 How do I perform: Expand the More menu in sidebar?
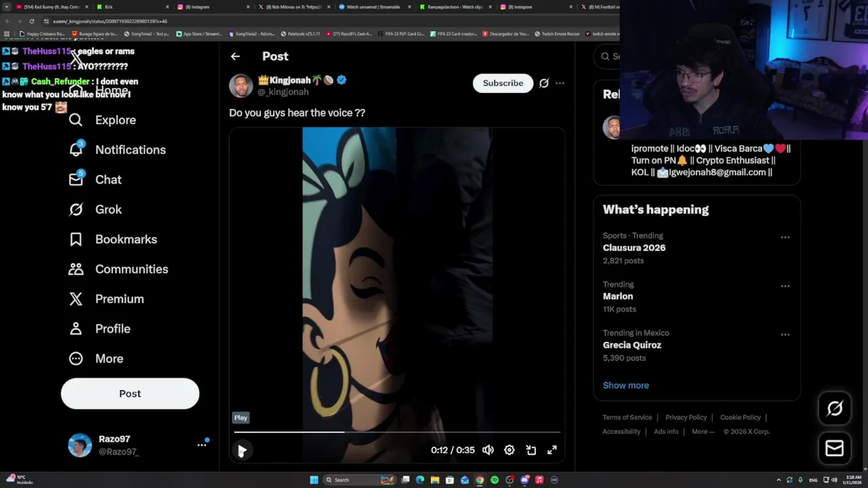click(96, 359)
